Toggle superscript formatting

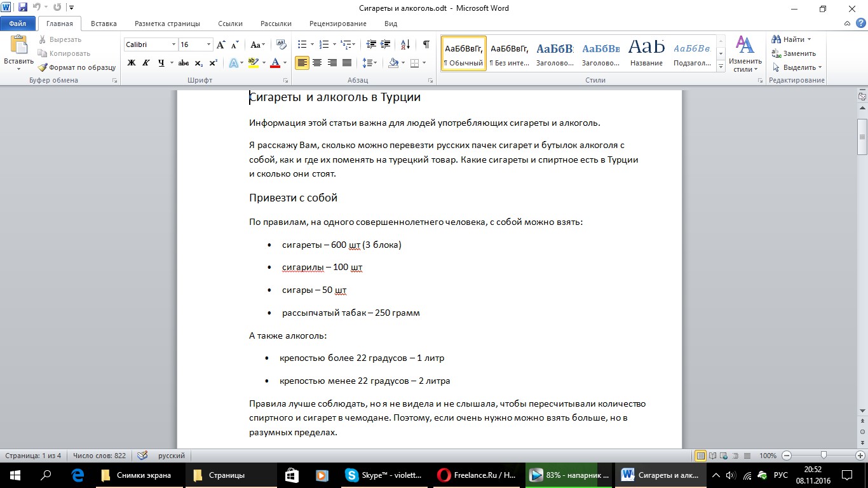(x=213, y=63)
